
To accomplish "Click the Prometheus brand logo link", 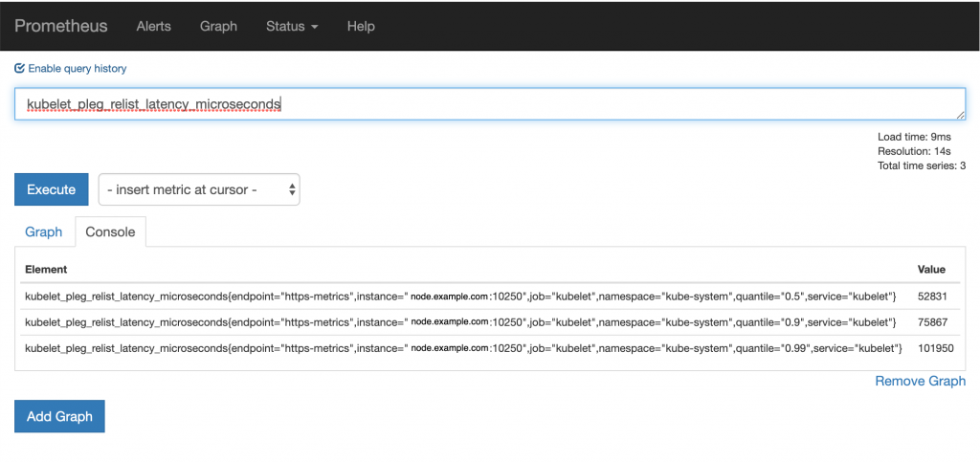I will coord(61,26).
